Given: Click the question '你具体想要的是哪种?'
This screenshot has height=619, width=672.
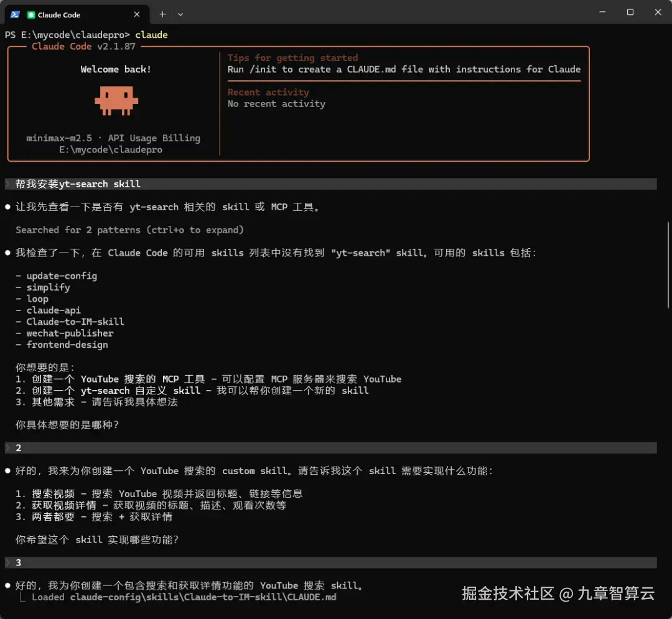Looking at the screenshot, I should [x=67, y=425].
